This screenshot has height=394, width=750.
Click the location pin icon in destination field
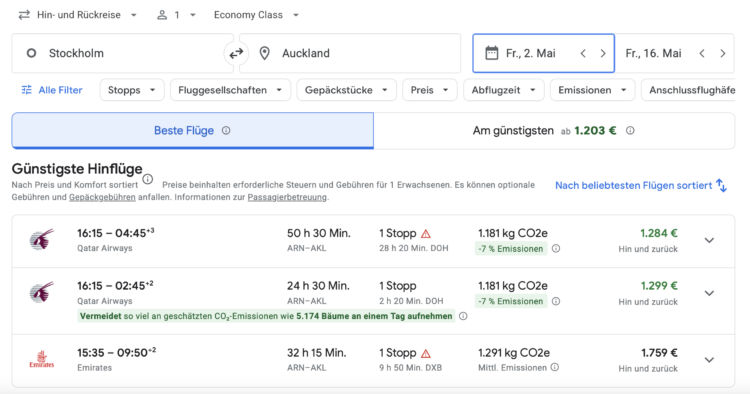pyautogui.click(x=265, y=53)
